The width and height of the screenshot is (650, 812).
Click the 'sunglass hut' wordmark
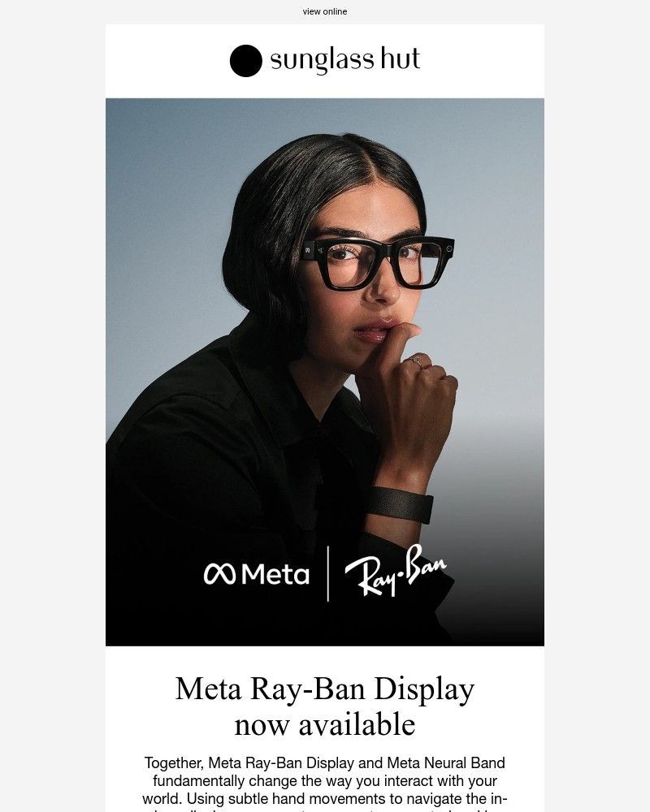[344, 59]
